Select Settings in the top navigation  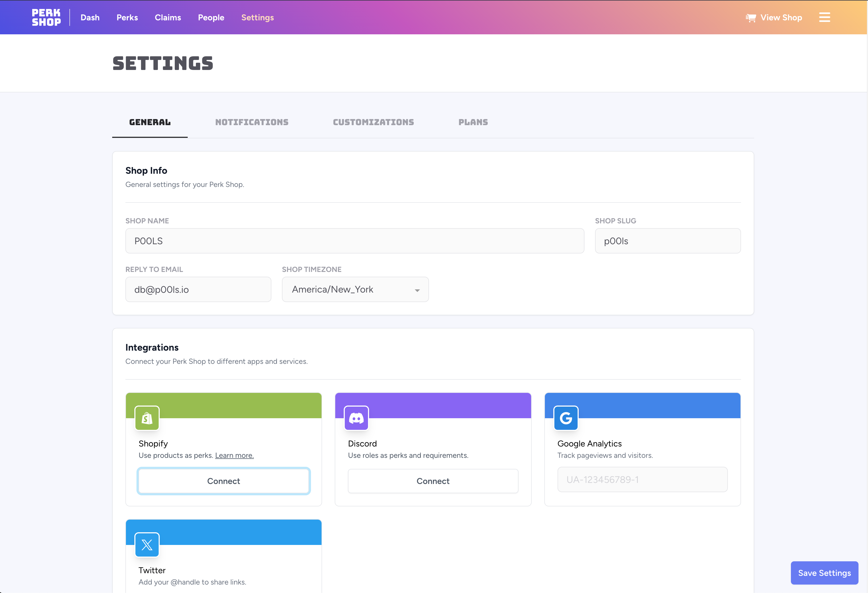258,17
